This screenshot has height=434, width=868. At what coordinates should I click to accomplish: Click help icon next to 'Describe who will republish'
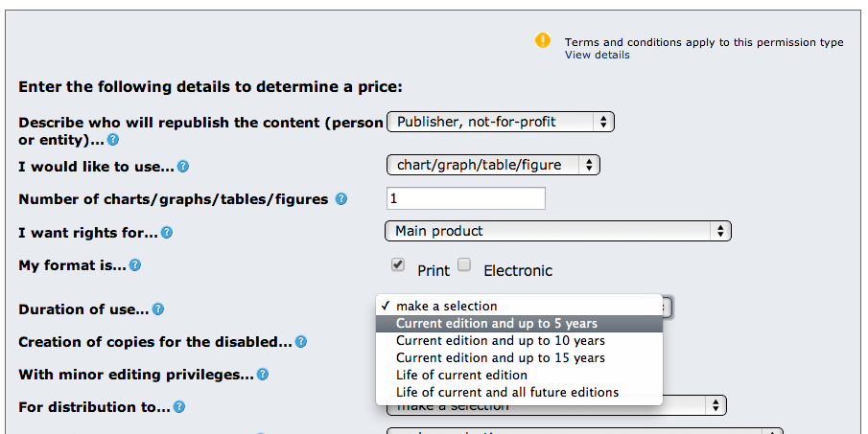coord(113,140)
